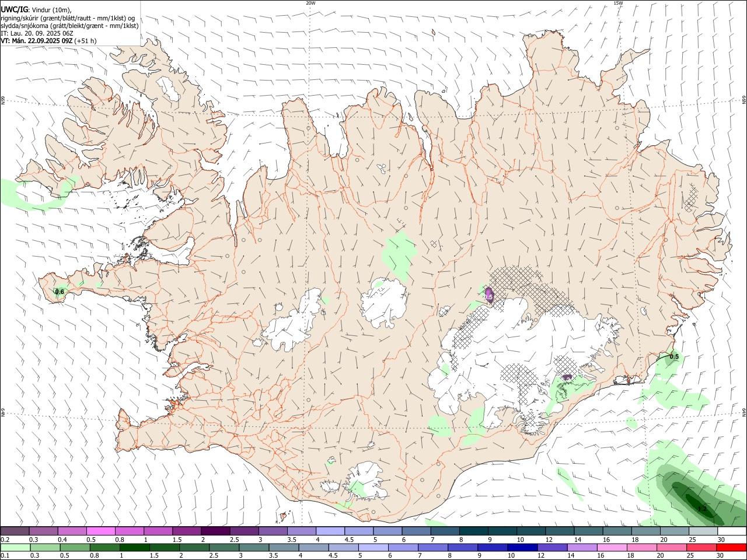The image size is (747, 560).
Task: Click the '(+51 h)' forecast offset text
Action: (86, 41)
